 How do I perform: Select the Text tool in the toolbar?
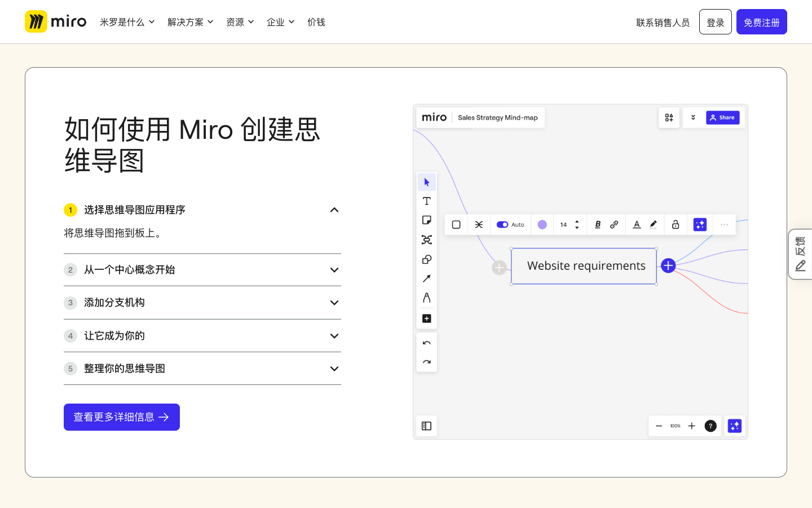pos(426,200)
